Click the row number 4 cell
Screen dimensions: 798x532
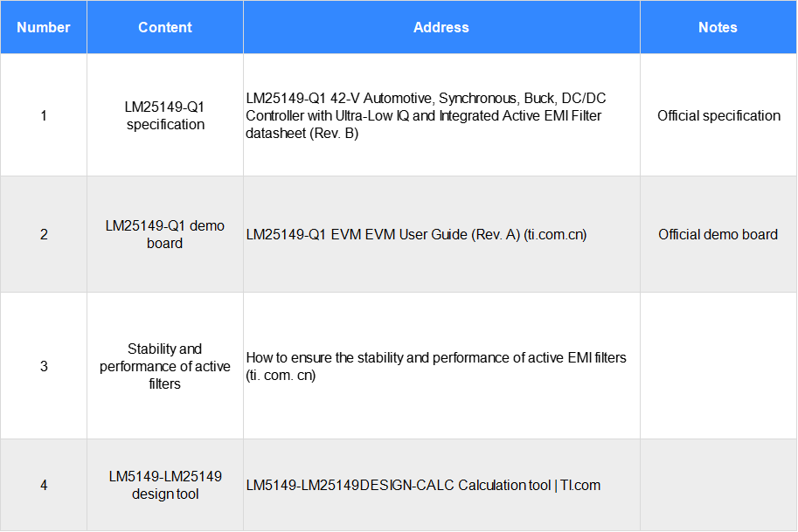(x=44, y=485)
